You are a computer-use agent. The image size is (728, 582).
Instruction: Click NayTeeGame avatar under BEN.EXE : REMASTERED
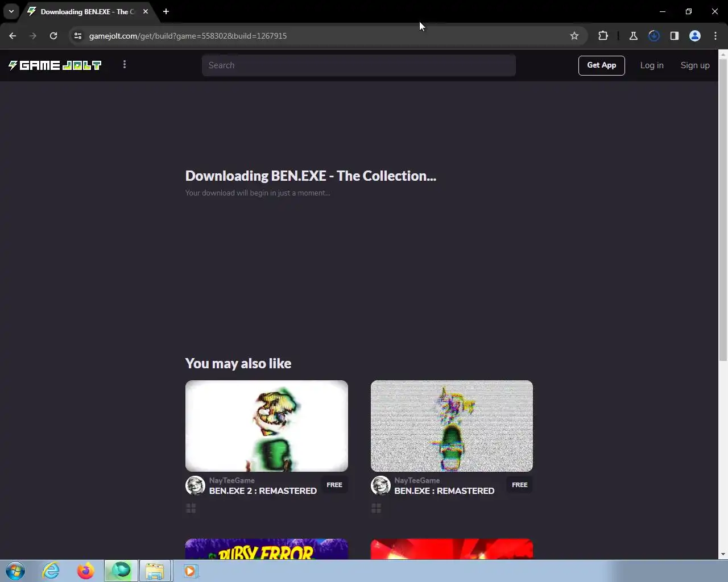pyautogui.click(x=380, y=485)
